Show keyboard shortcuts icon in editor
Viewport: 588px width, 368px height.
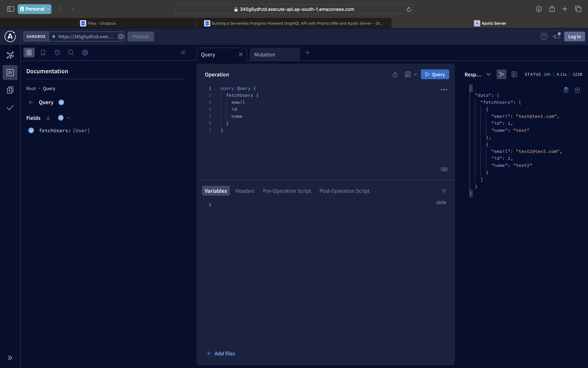point(444,169)
